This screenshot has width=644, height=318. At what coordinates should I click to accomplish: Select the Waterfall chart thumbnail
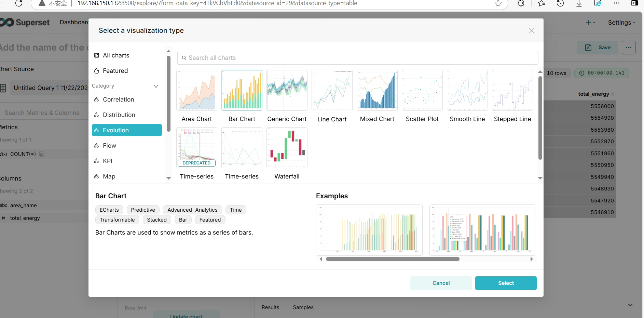click(x=287, y=148)
